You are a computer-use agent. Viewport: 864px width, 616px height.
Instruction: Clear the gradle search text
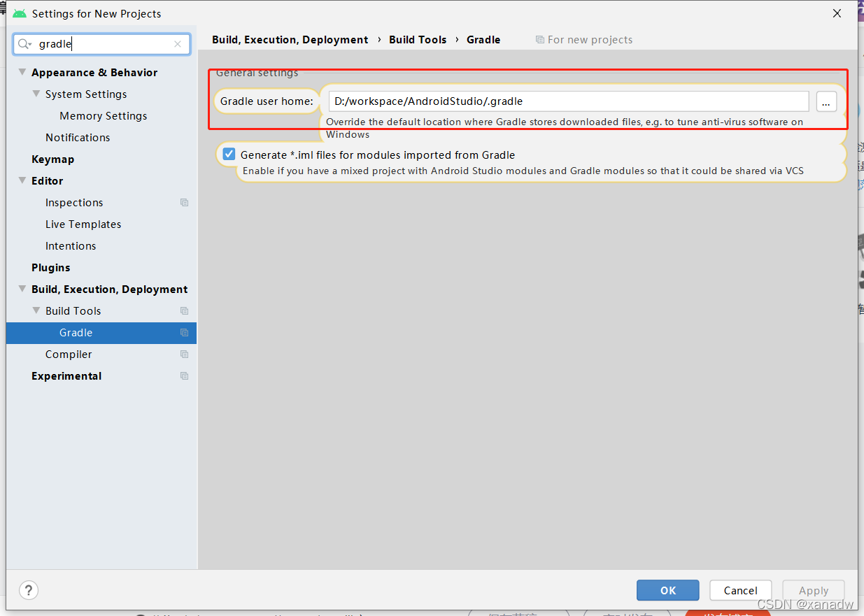pos(178,44)
